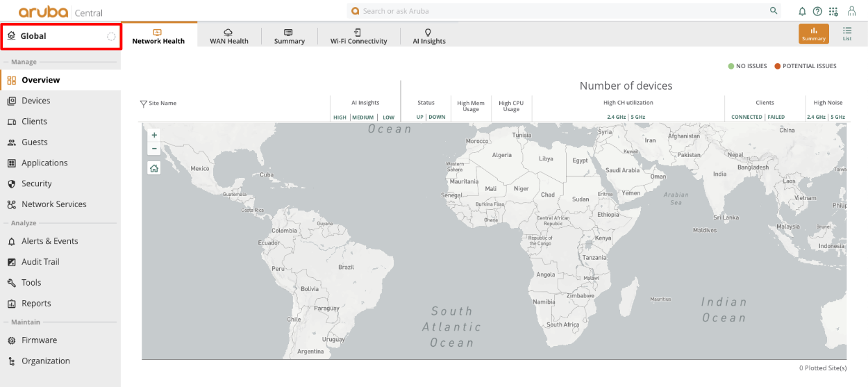Image resolution: width=868 pixels, height=387 pixels.
Task: Click the notifications bell icon
Action: click(x=802, y=11)
